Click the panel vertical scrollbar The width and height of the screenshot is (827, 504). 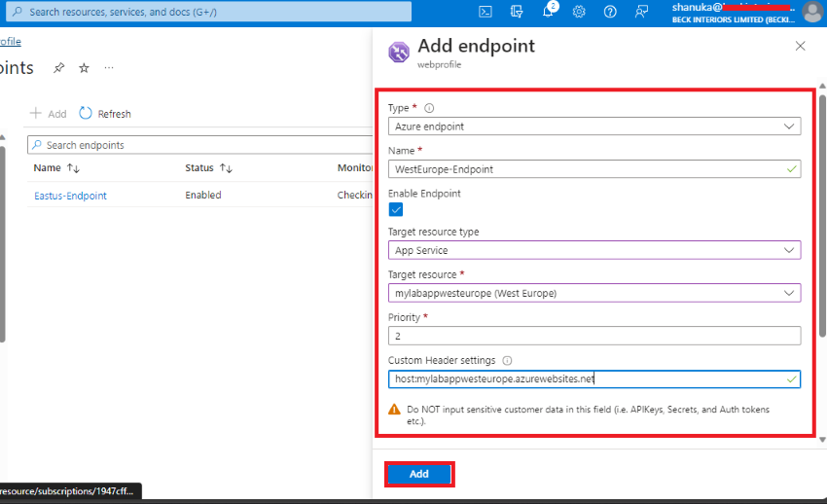point(822,216)
